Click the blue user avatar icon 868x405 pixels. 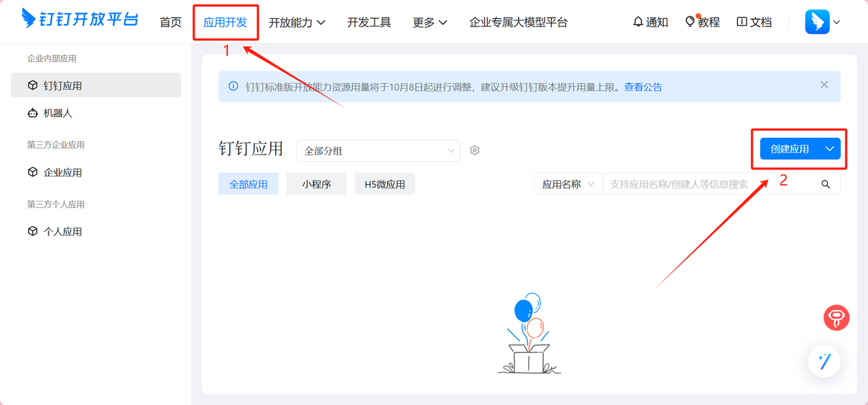pyautogui.click(x=817, y=22)
